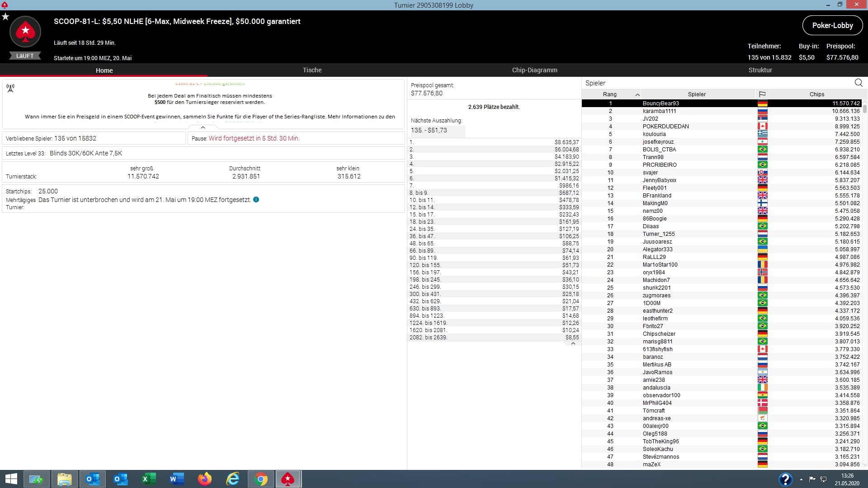Collapse the payout list chevron

click(573, 344)
